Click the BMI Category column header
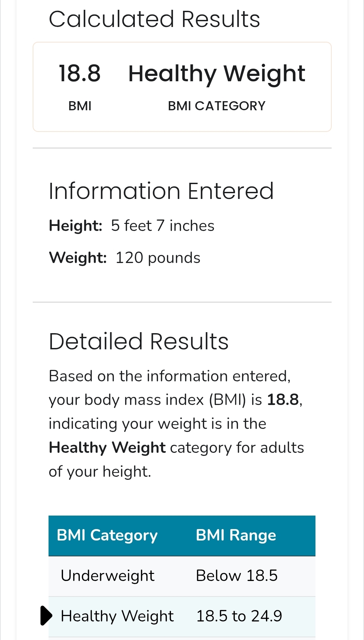Image resolution: width=364 pixels, height=640 pixels. pyautogui.click(x=107, y=535)
